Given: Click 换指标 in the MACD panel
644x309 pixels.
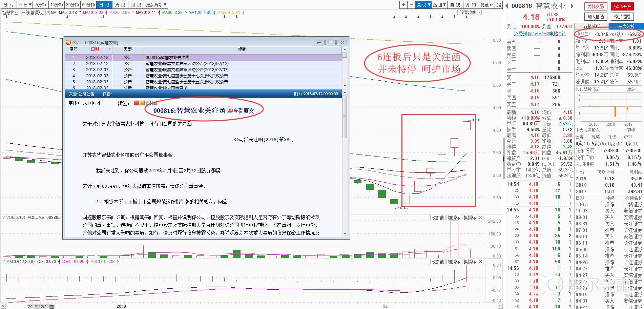Looking at the screenshot, I should pyautogui.click(x=470, y=262).
